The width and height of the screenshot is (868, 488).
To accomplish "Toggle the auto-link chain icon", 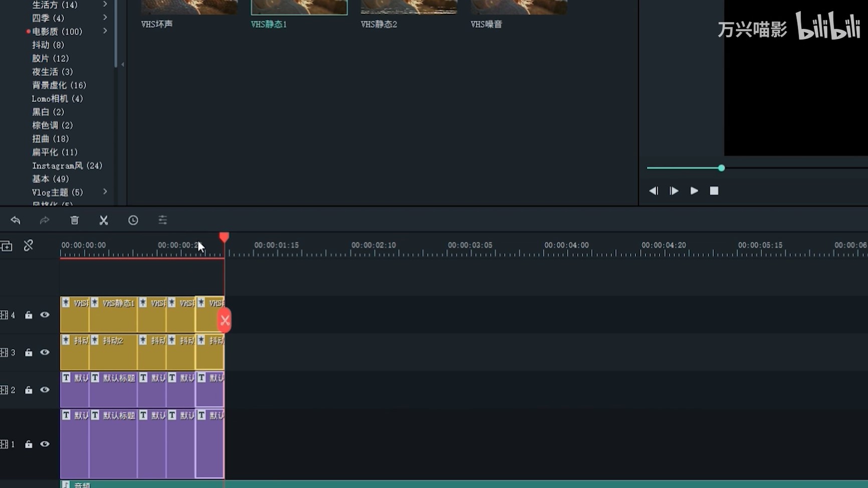I will pos(29,246).
